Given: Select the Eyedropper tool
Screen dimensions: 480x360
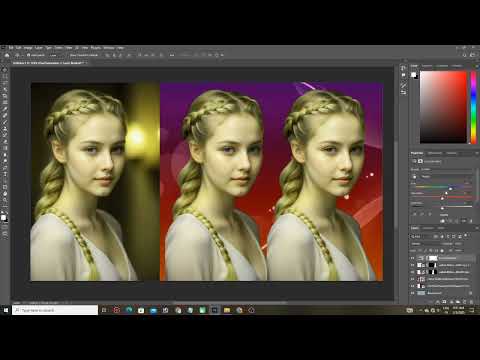Looking at the screenshot, I should click(x=5, y=109).
